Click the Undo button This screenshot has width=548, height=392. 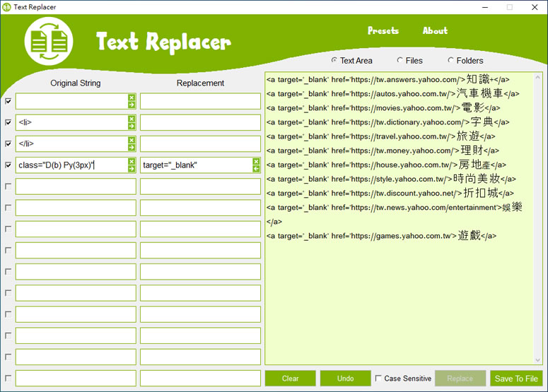click(x=345, y=379)
